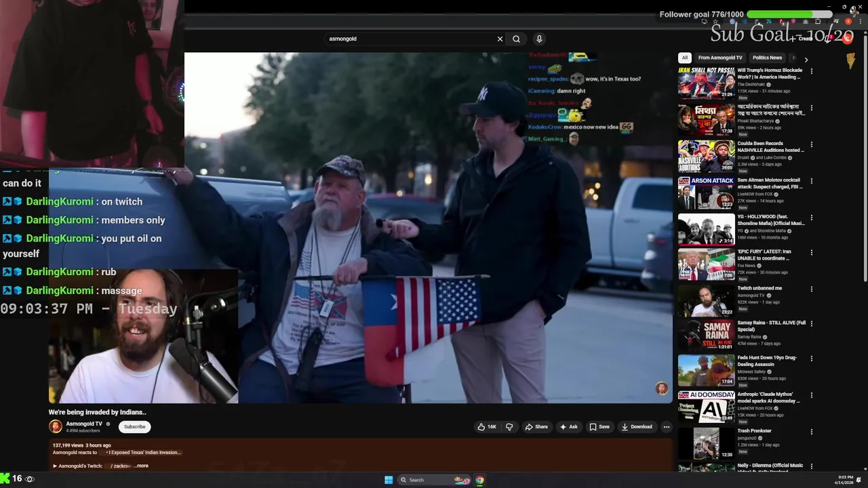
Task: Select the All filter chip
Action: point(685,58)
